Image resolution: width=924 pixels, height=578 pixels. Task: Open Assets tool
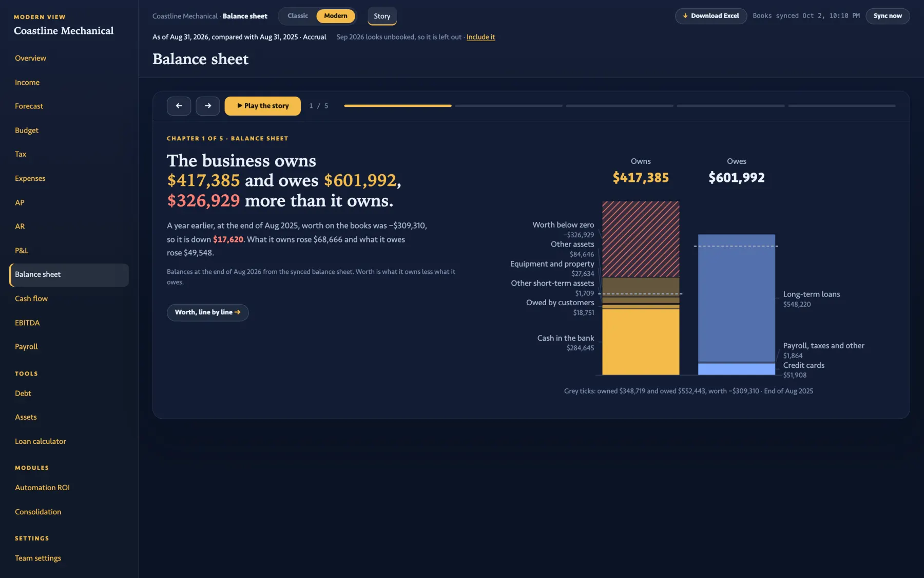[x=69, y=417]
